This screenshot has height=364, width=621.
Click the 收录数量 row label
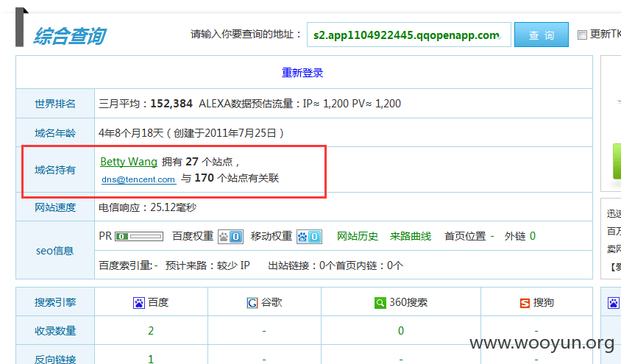tap(55, 331)
